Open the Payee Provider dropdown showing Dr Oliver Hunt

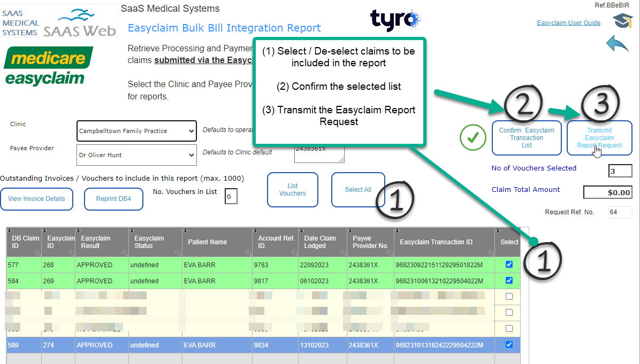click(137, 155)
